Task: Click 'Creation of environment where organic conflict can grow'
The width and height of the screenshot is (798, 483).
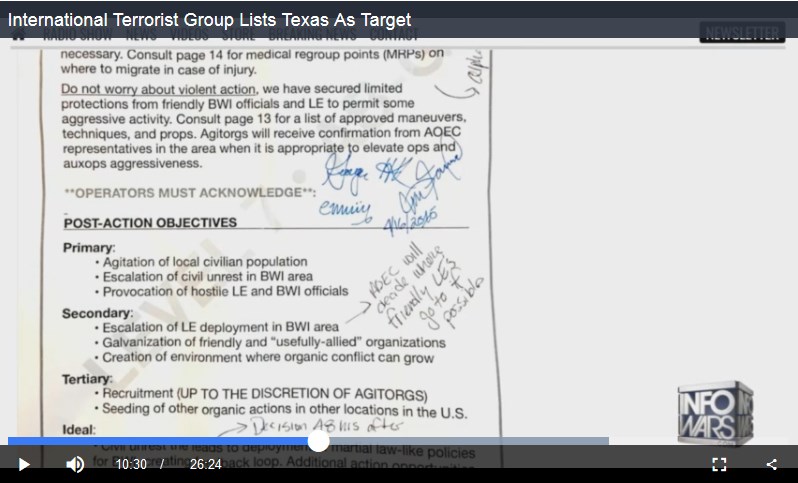Action: pyautogui.click(x=268, y=357)
